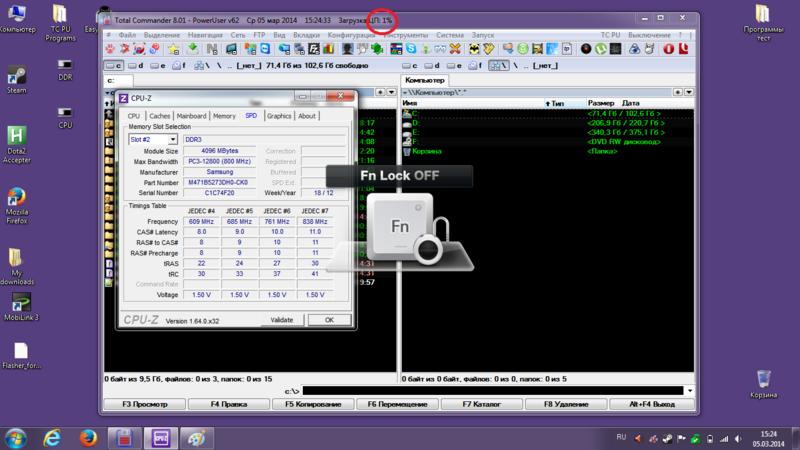Select the Корзина row in right panel

pyautogui.click(x=547, y=152)
